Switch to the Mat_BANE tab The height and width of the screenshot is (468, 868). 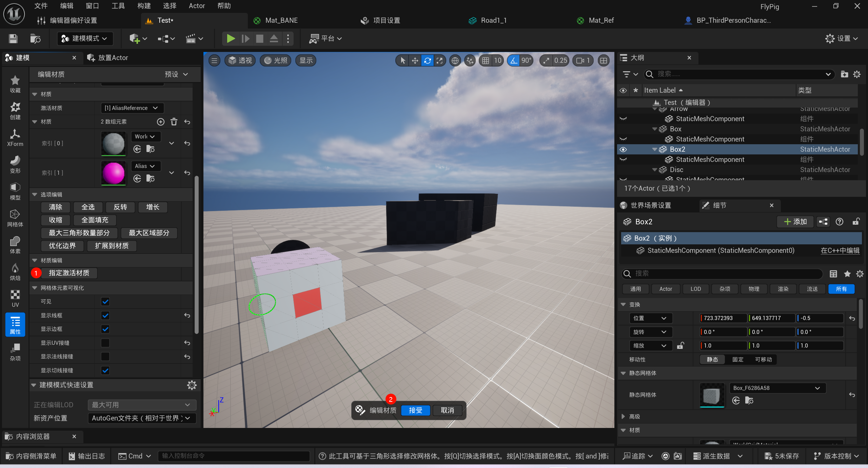(281, 20)
